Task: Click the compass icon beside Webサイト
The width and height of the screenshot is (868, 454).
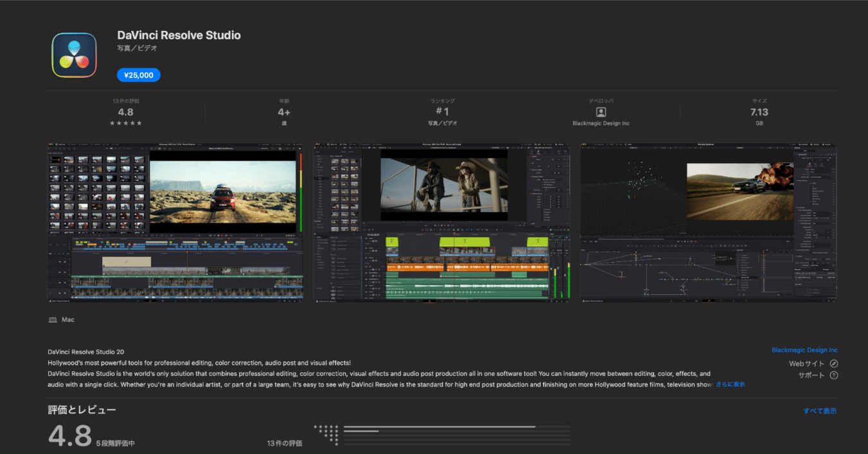Action: point(834,363)
